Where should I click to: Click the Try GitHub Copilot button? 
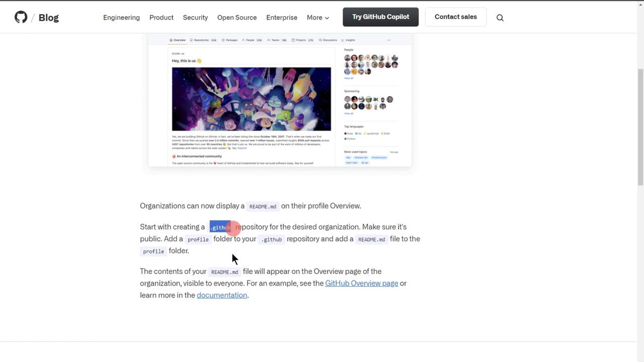coord(381,17)
